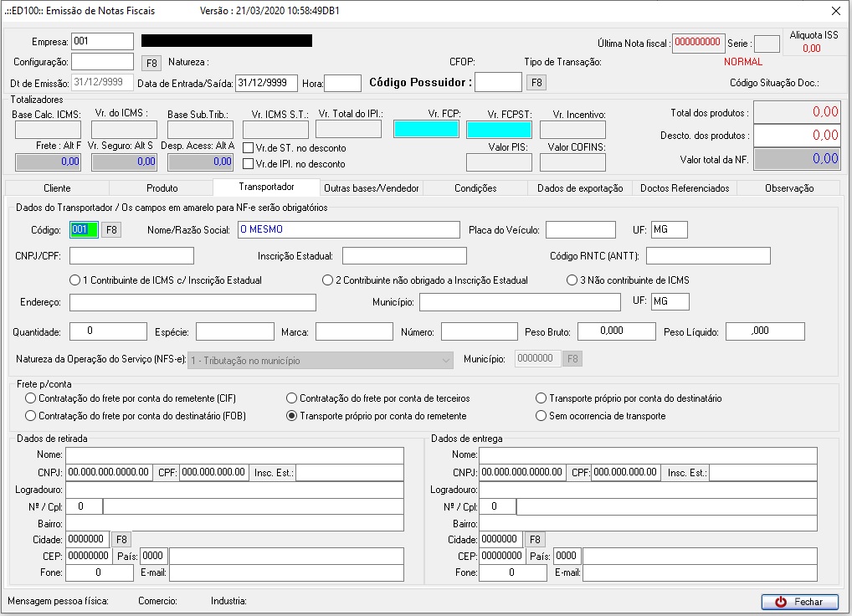Click the cyan Vr. FCP field
This screenshot has height=616, width=852.
pyautogui.click(x=426, y=130)
